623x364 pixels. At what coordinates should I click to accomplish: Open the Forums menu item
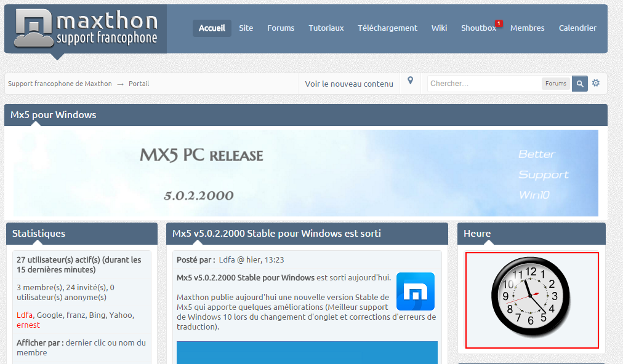point(281,28)
